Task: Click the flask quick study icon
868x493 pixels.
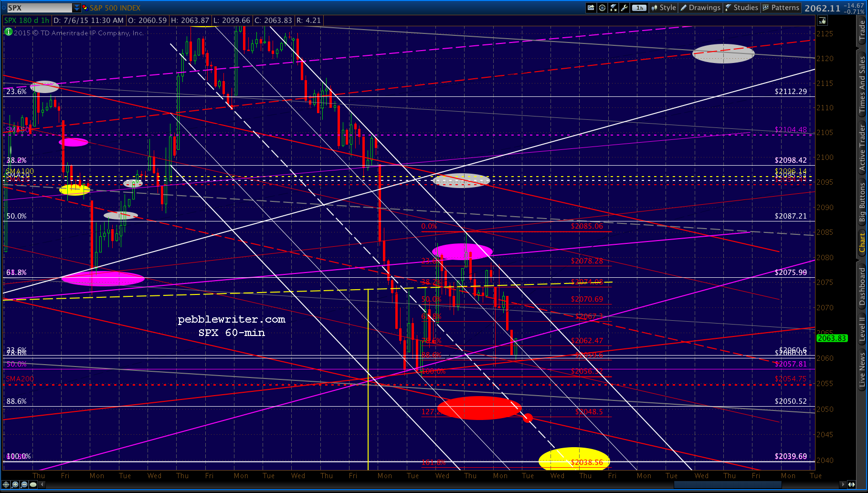Action: [614, 8]
